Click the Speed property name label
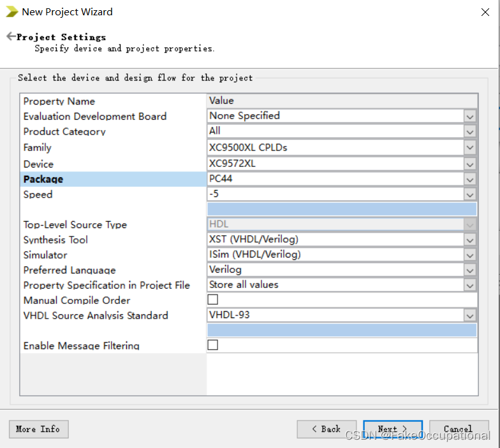Viewport: 500px width, 448px height. pos(38,194)
